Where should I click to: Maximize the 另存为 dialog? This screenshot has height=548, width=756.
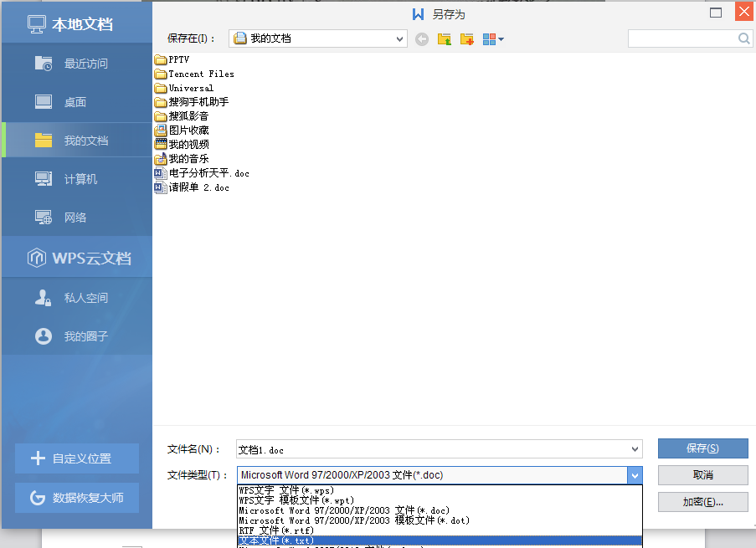[716, 13]
